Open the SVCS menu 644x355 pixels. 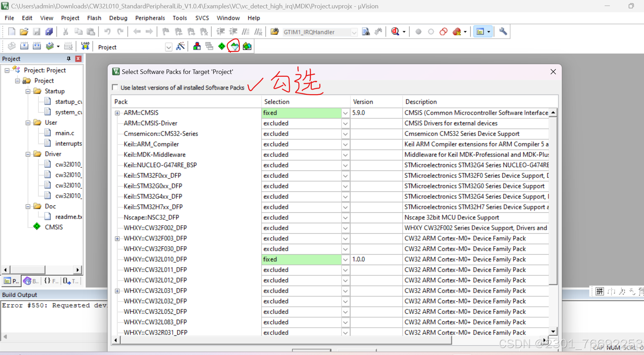pos(202,18)
